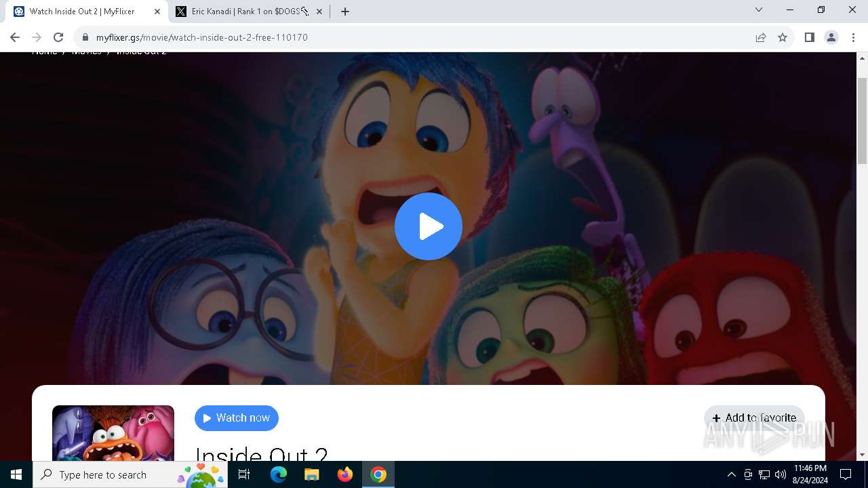Minimize the Chrome window

pos(790,9)
